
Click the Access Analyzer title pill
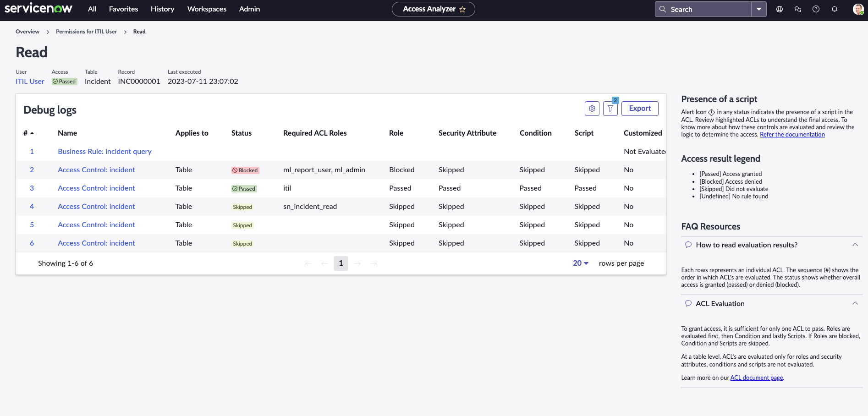click(x=434, y=9)
